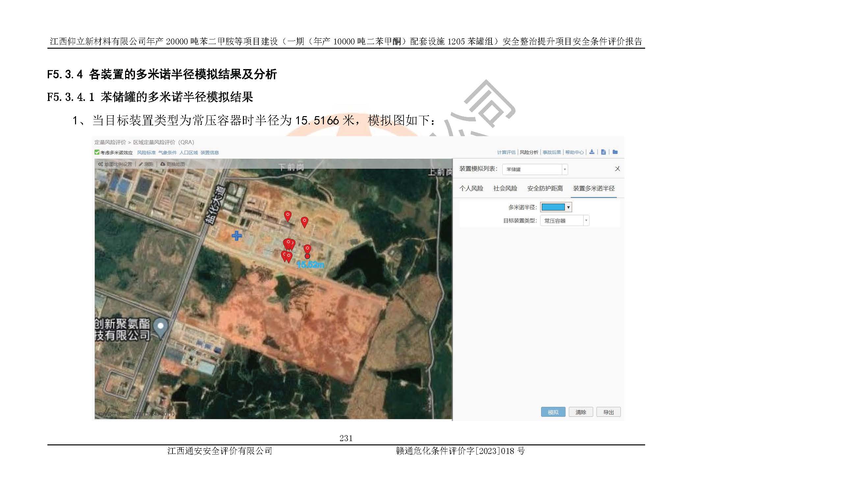Viewport: 868px width, 498px height.
Task: Switch to the 个人风险 tab
Action: pos(471,188)
